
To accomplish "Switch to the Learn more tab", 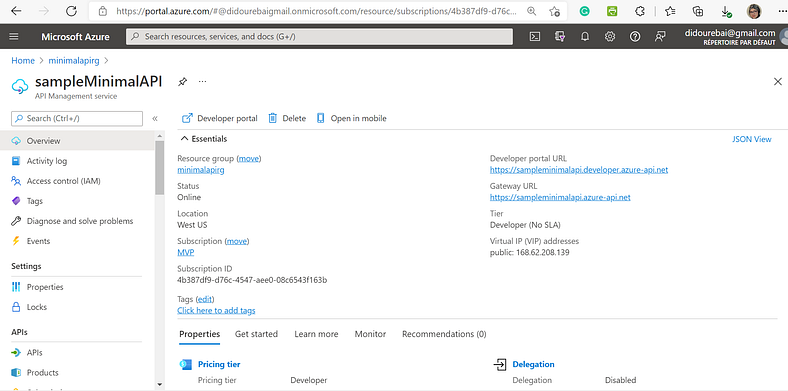I will (x=316, y=334).
